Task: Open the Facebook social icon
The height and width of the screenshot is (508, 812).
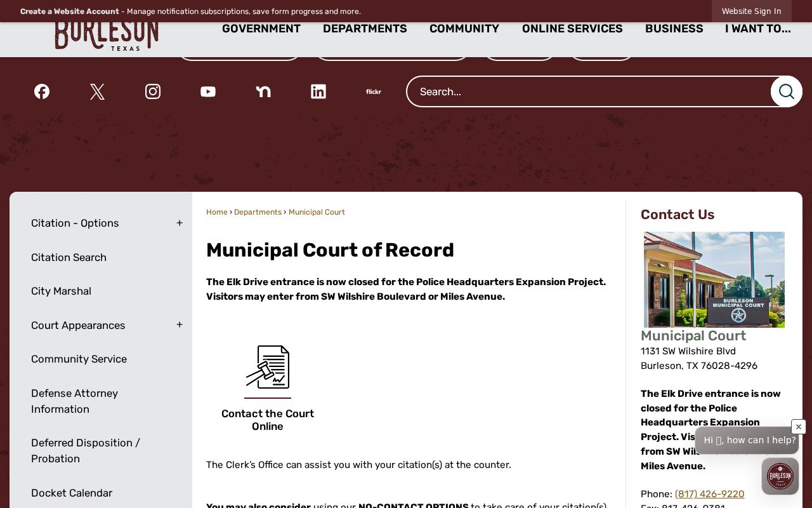Action: click(42, 91)
